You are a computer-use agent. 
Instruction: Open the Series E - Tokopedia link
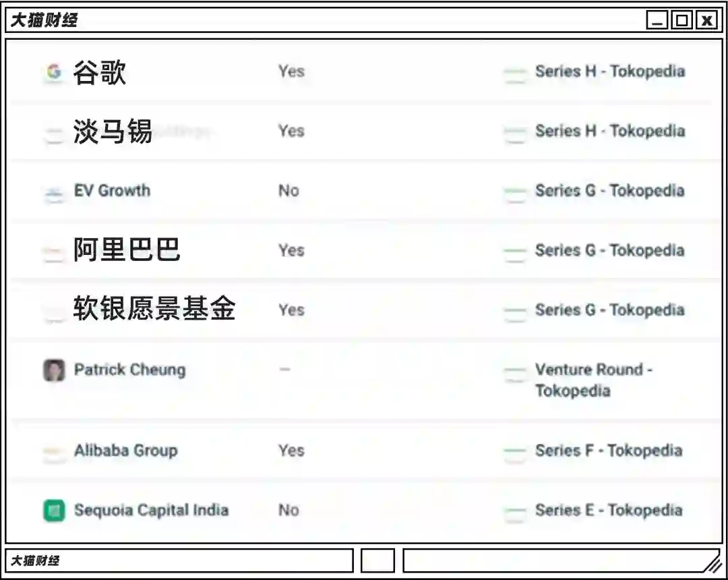click(609, 510)
